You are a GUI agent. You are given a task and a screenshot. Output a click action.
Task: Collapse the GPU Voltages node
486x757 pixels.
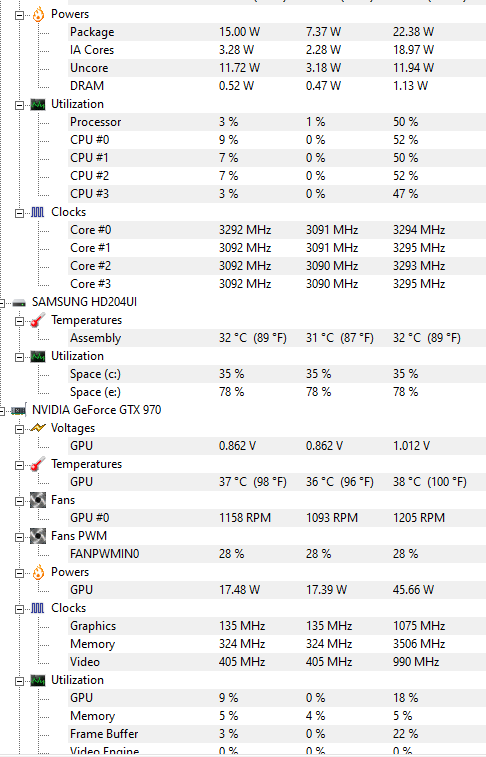(19, 429)
